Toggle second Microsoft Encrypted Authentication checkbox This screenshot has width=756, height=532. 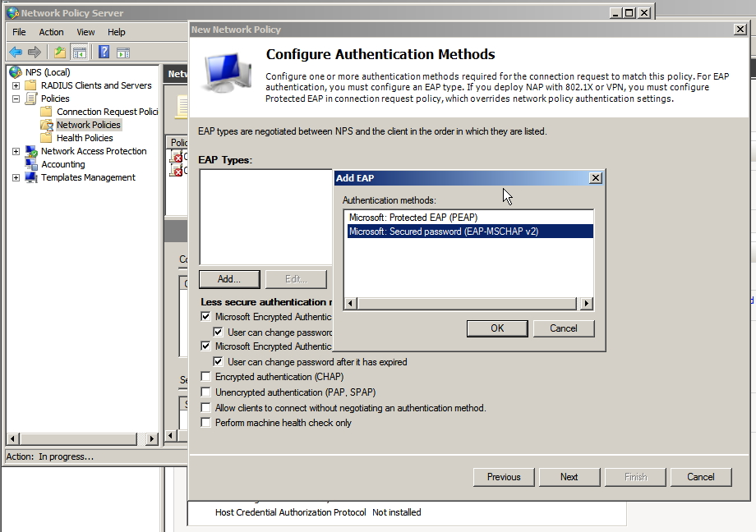click(x=206, y=346)
